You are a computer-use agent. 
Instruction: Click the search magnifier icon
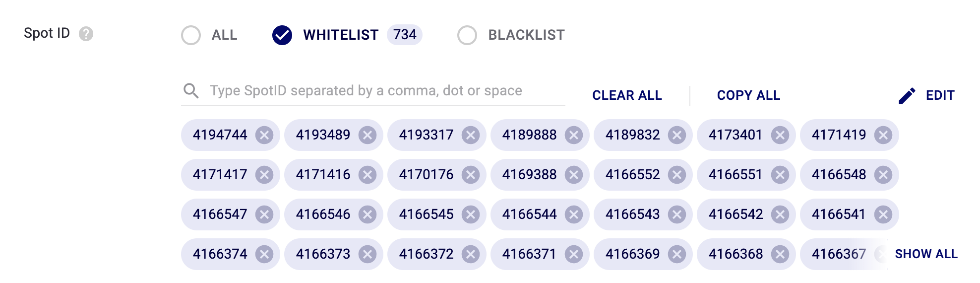coord(191,91)
